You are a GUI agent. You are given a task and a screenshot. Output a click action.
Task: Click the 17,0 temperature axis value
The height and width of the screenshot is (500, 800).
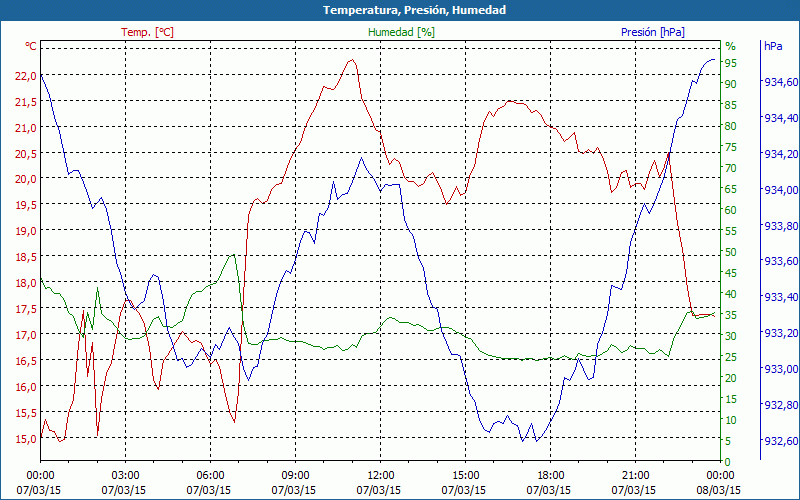point(26,335)
